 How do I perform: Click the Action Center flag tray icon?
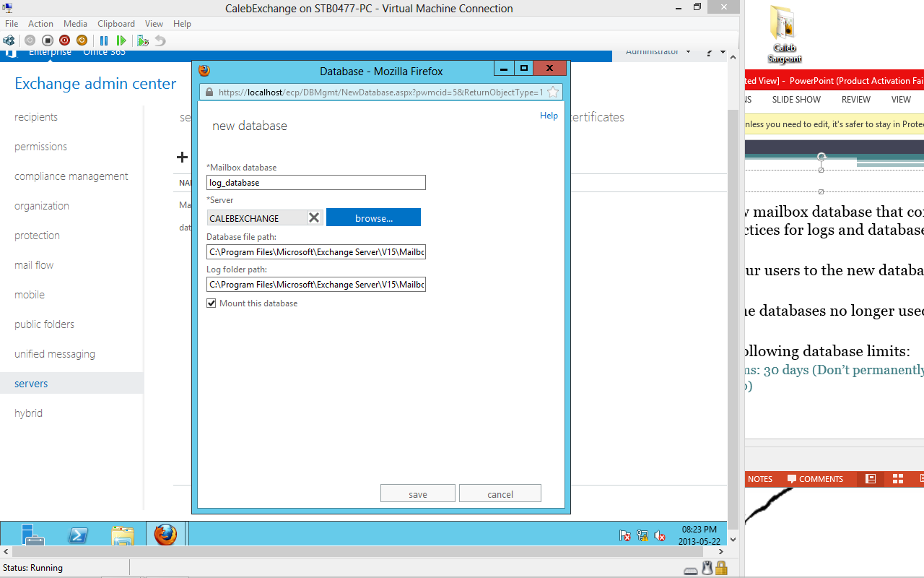tap(625, 535)
